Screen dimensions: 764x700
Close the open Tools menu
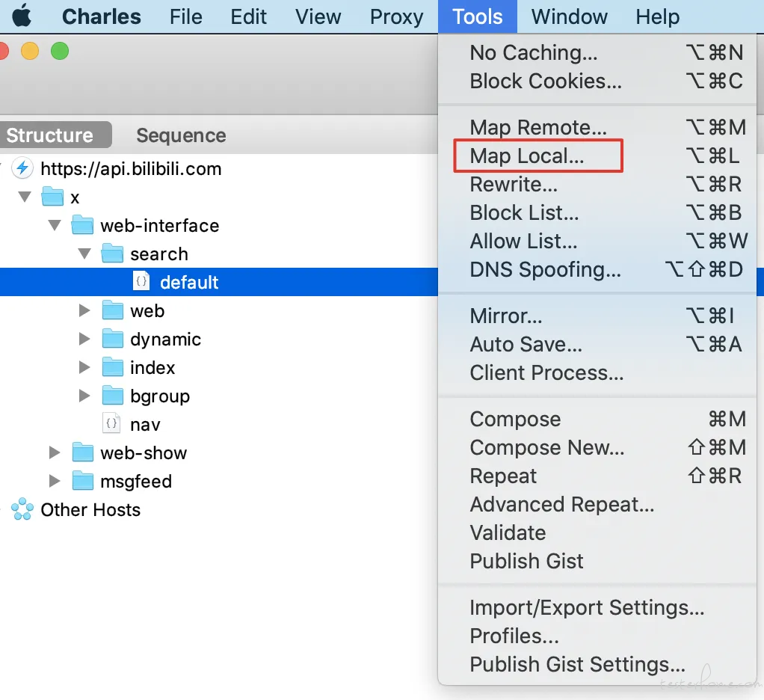(478, 16)
